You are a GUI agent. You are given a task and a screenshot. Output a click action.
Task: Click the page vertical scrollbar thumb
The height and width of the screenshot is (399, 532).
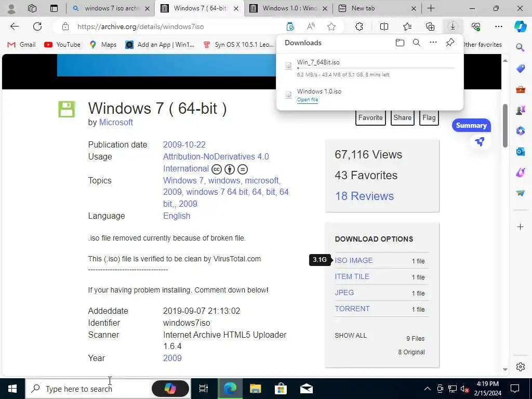(x=505, y=126)
